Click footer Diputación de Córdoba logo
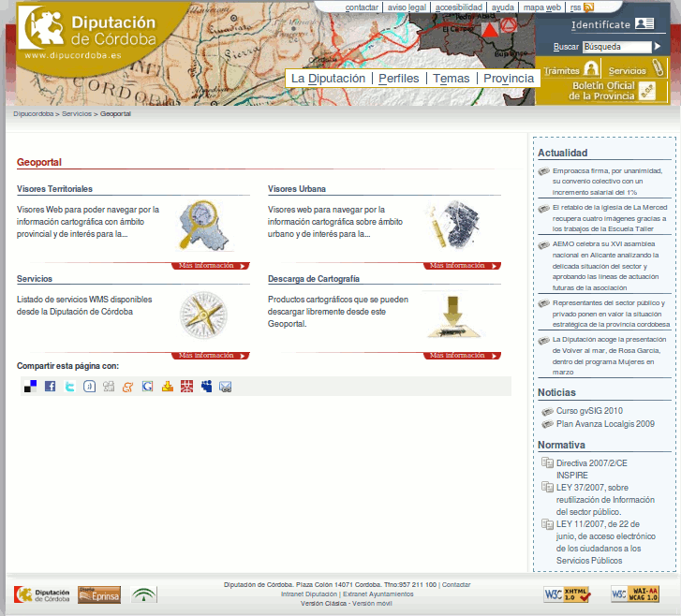 coord(42,594)
